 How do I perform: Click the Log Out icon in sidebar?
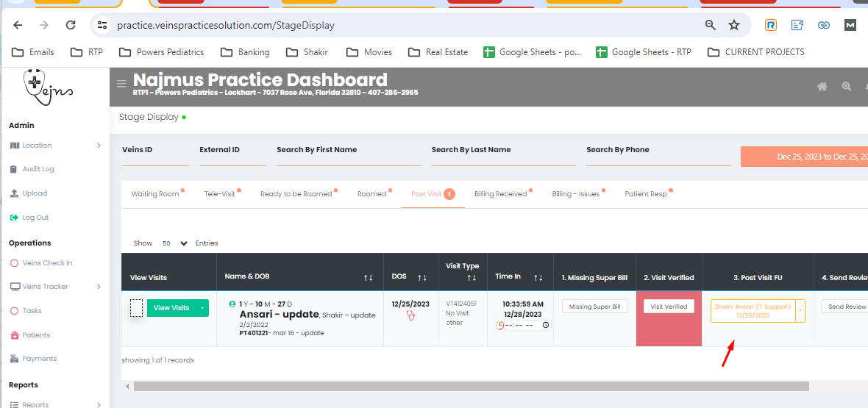(x=15, y=218)
